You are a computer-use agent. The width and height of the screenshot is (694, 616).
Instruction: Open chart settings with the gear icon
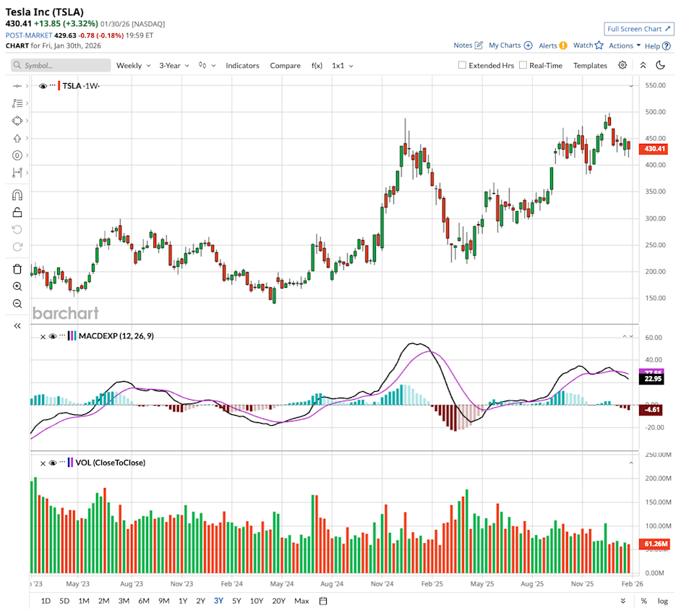coord(622,65)
